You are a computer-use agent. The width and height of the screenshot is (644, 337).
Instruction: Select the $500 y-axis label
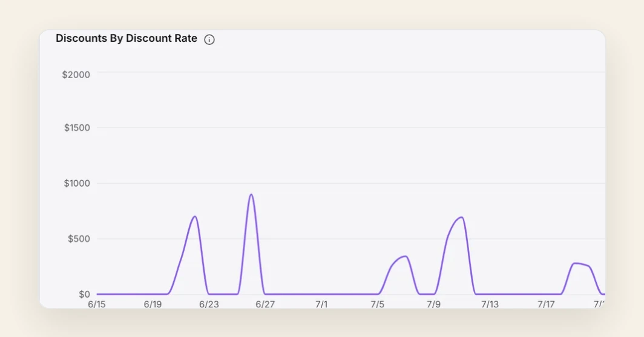tap(79, 239)
